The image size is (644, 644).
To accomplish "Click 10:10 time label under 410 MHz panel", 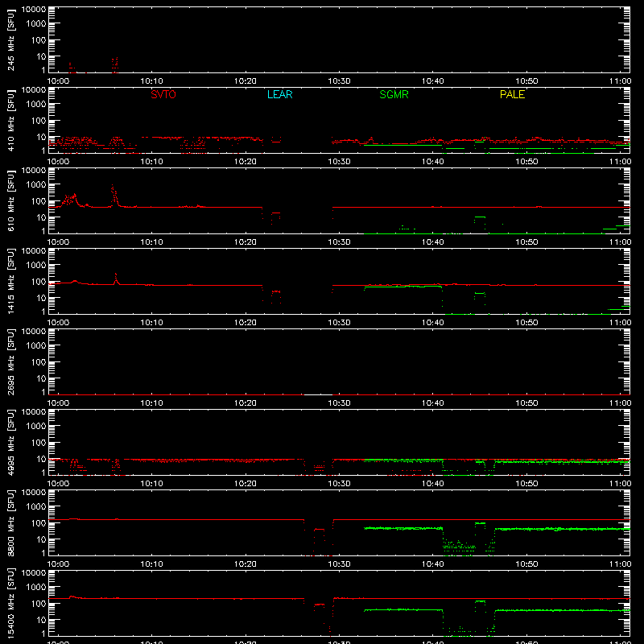I will click(152, 162).
